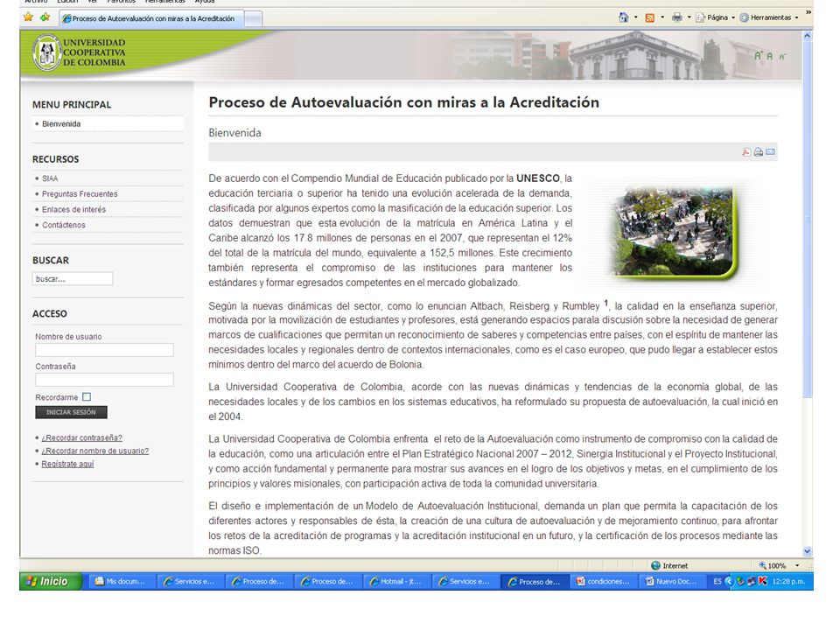Click the network connection tray icon
This screenshot has width=840, height=630.
[x=752, y=581]
